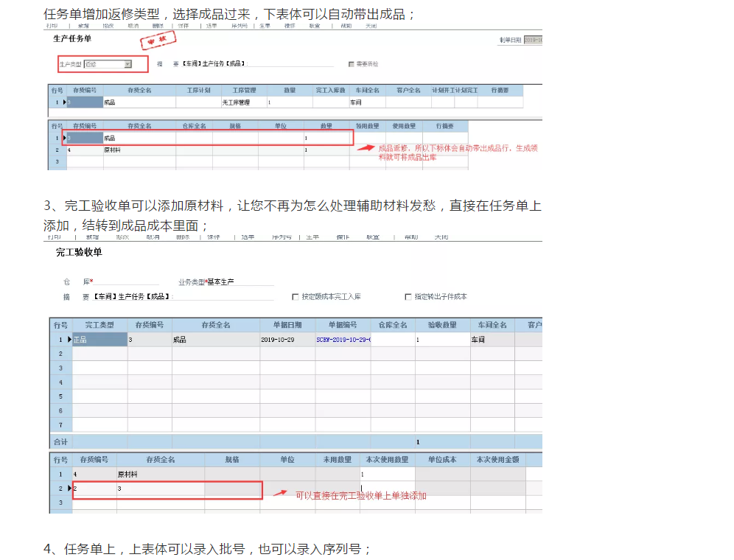734x560 pixels.
Task: Click 修改 in the 生产任务单 toolbar
Action: coord(108,26)
